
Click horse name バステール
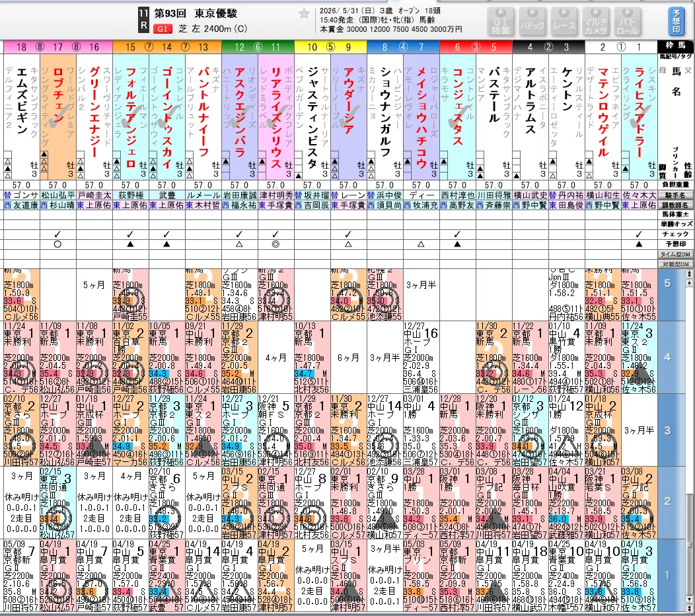coord(494,95)
